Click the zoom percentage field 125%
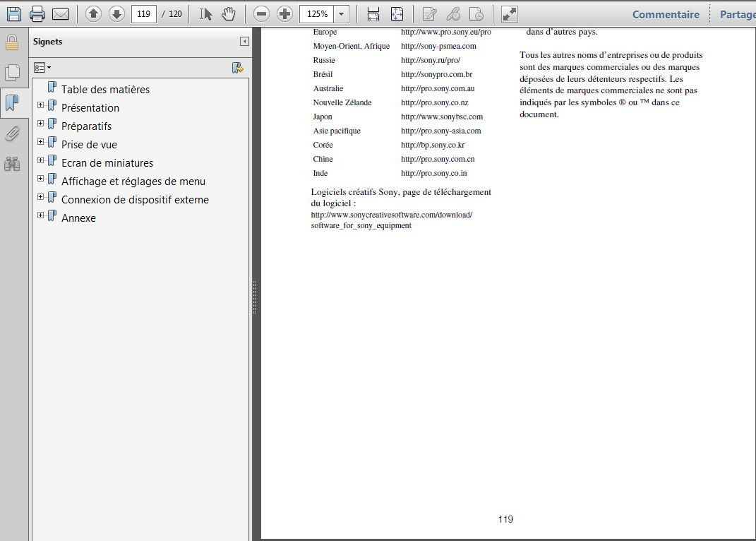This screenshot has height=541, width=756. [317, 14]
